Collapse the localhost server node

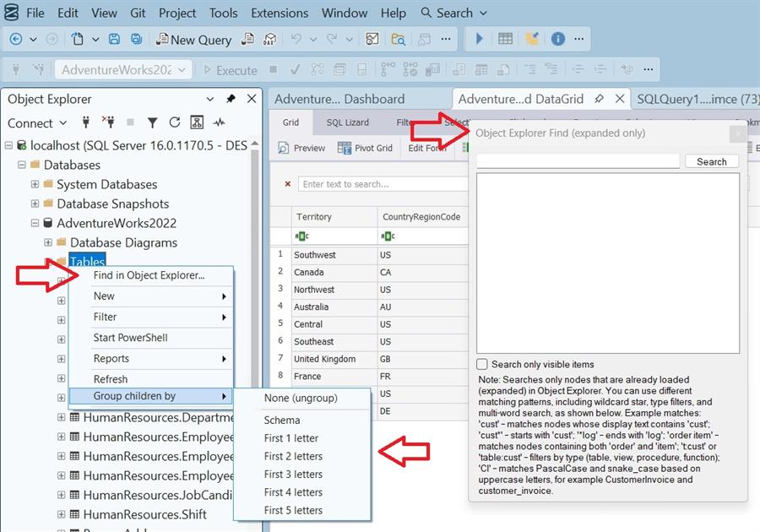(8, 145)
